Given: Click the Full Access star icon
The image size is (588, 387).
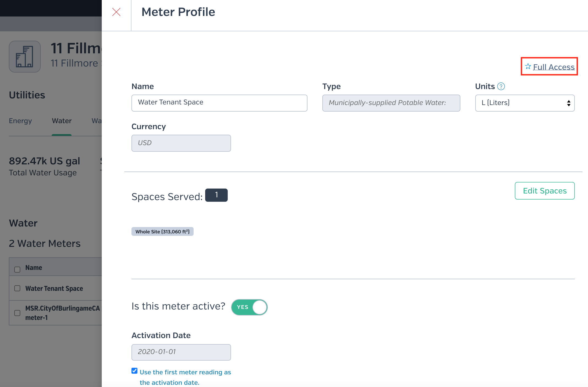Looking at the screenshot, I should coord(528,67).
